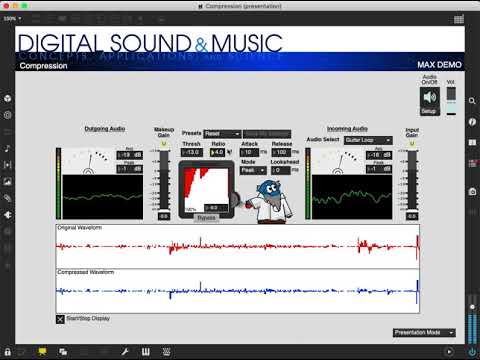This screenshot has width=480, height=360.
Task: Click the Lookahead number box showing 0
Action: (281, 171)
